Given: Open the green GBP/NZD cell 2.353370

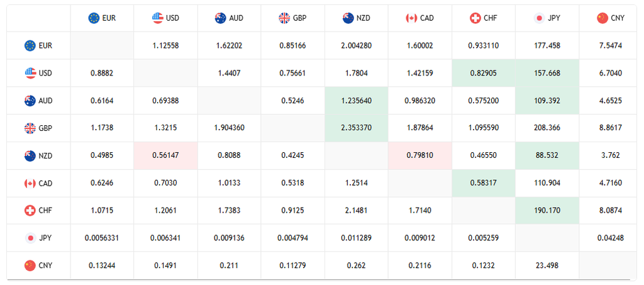Looking at the screenshot, I should [357, 128].
